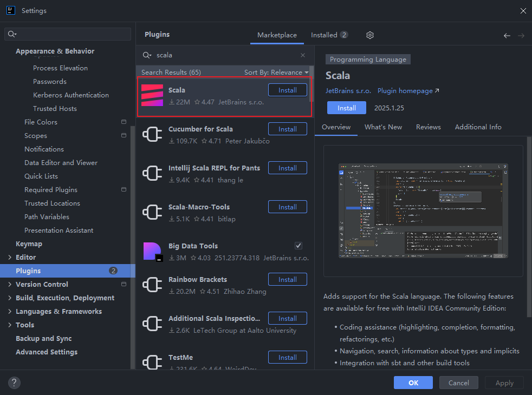The width and height of the screenshot is (532, 395).
Task: Install Intellij Scala REPL for Pants
Action: 287,168
